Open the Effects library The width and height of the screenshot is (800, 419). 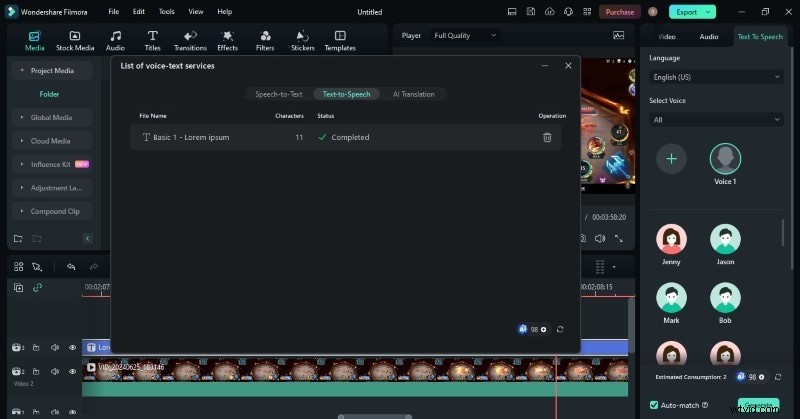(x=228, y=40)
